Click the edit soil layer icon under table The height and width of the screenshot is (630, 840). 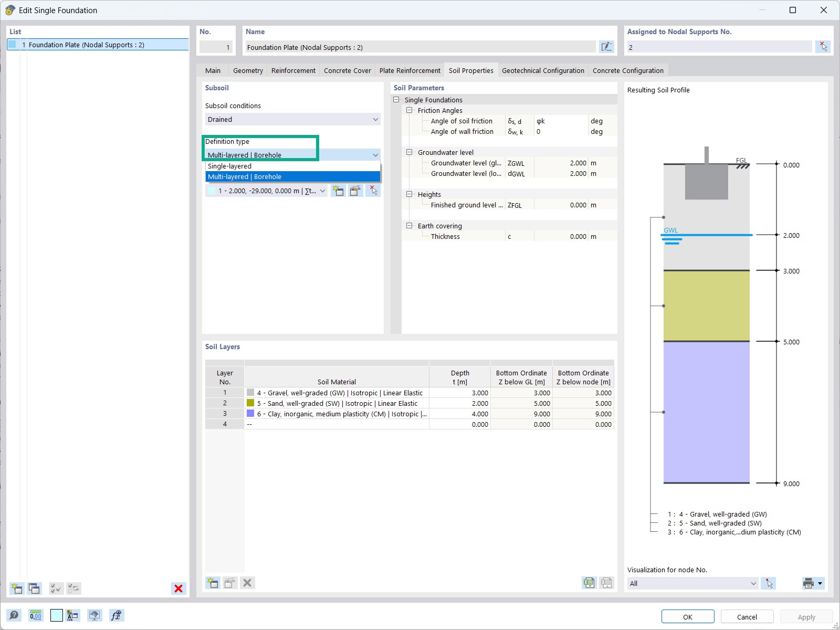pos(230,582)
